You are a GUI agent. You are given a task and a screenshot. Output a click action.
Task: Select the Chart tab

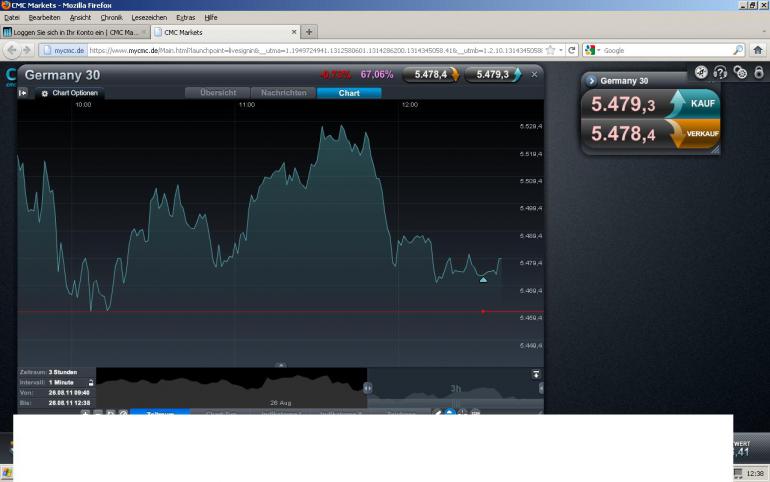pyautogui.click(x=349, y=93)
